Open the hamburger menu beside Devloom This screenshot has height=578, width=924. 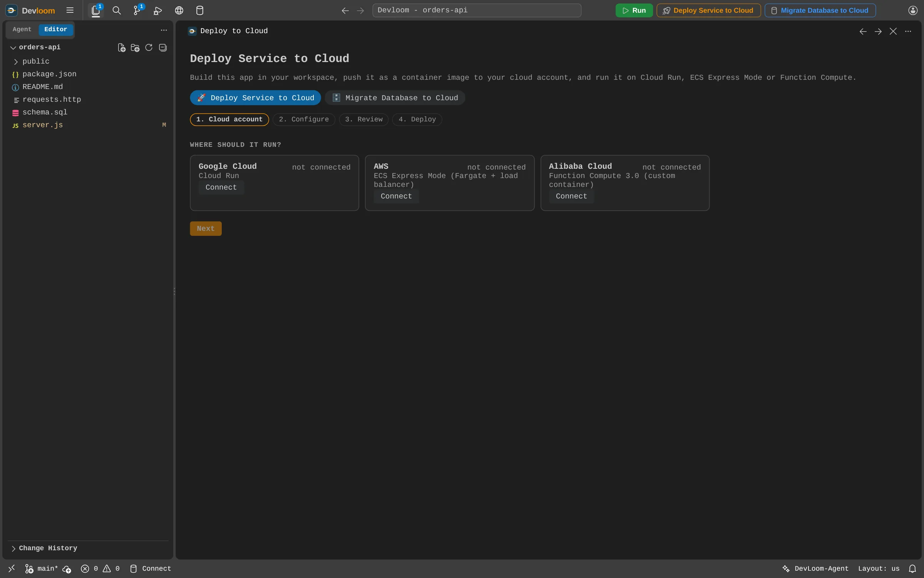tap(70, 10)
